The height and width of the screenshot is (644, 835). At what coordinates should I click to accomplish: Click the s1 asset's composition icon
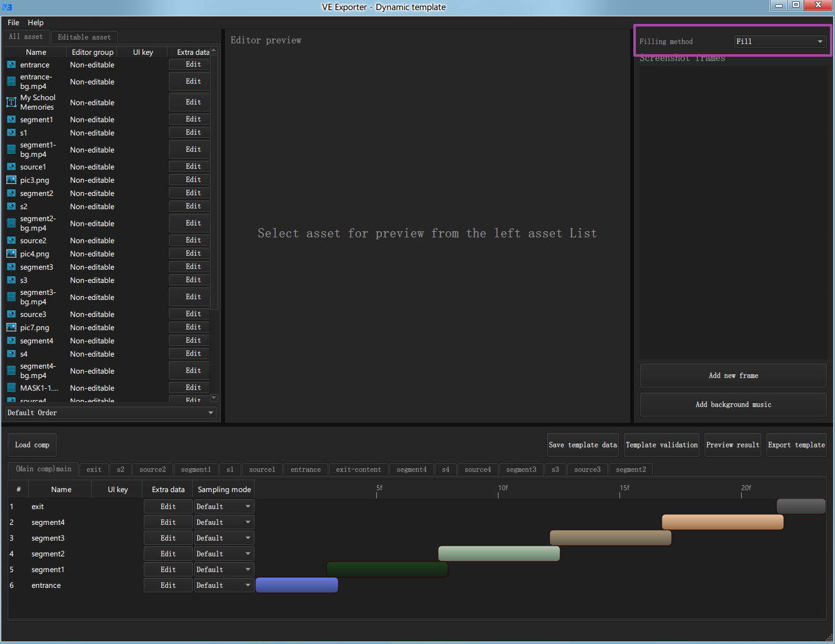click(x=11, y=133)
